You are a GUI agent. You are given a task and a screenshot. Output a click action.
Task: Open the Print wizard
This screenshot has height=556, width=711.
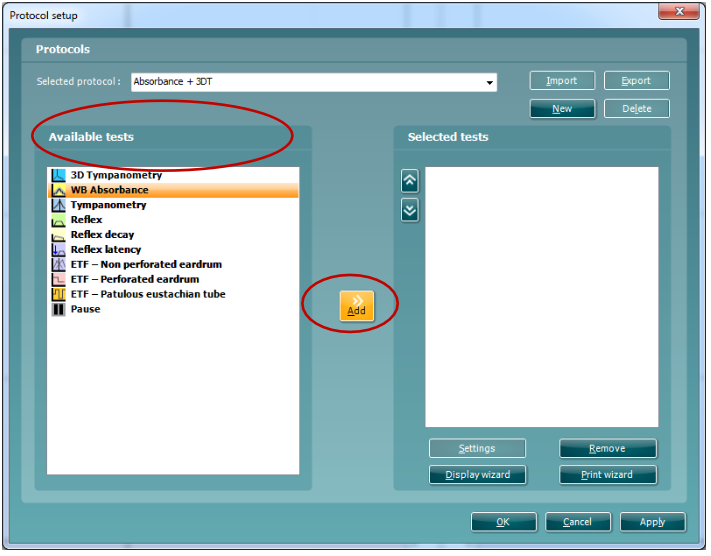(607, 475)
